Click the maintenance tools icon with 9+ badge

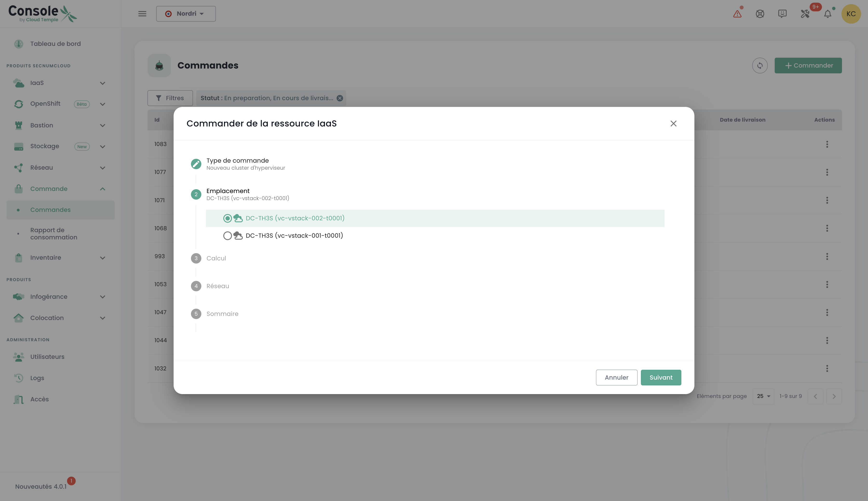(805, 14)
